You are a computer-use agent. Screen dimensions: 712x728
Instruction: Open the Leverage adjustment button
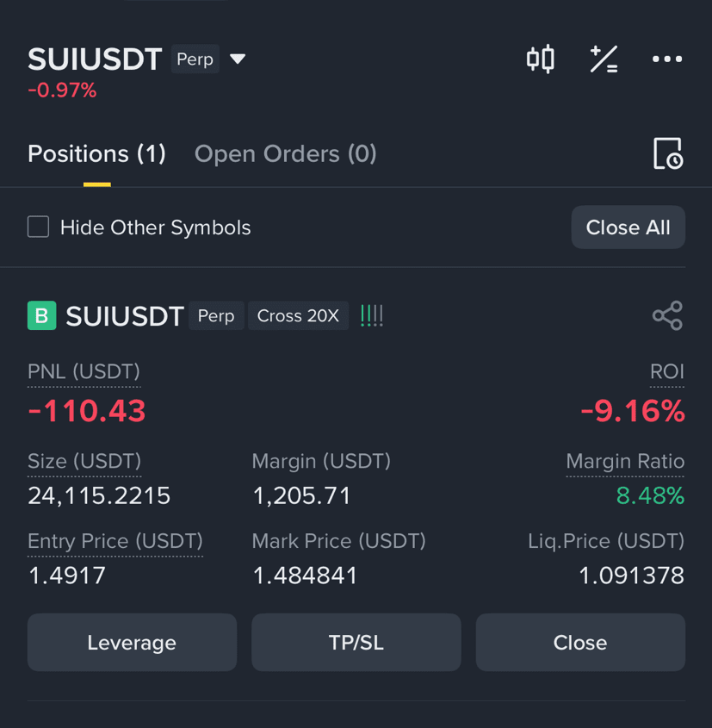(132, 643)
